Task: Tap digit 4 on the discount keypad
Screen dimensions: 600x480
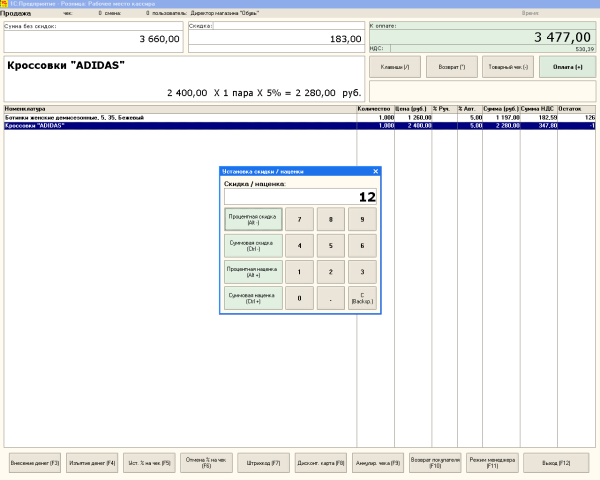Action: 300,246
